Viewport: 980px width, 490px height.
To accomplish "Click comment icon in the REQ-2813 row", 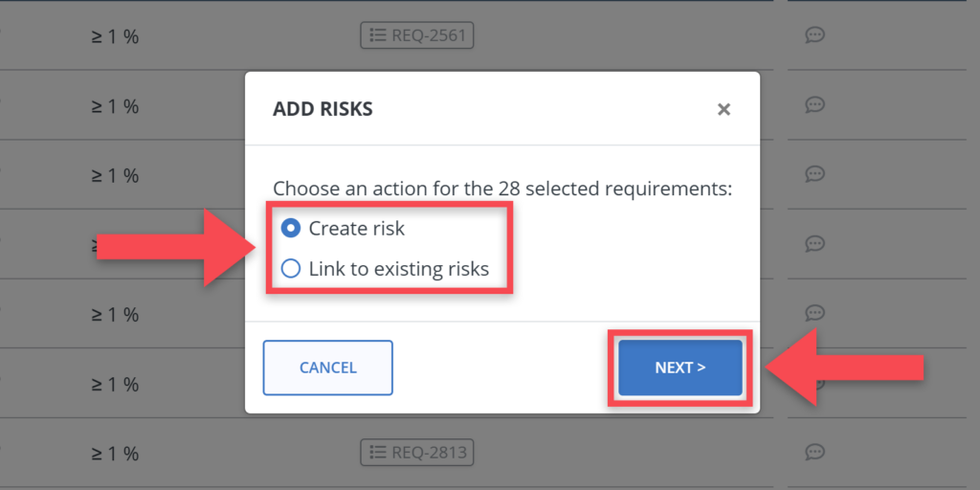I will [815, 451].
